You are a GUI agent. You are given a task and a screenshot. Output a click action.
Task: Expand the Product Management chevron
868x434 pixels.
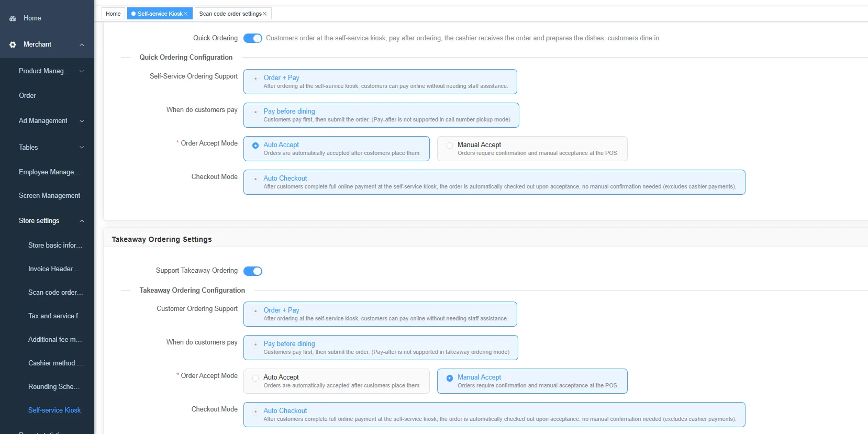pyautogui.click(x=82, y=71)
